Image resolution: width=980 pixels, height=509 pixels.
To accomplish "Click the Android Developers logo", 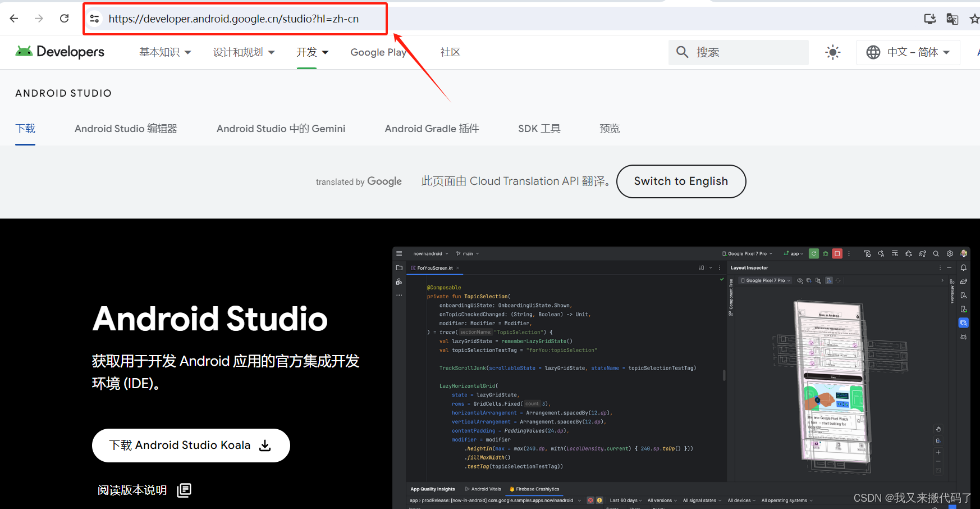I will tap(59, 52).
